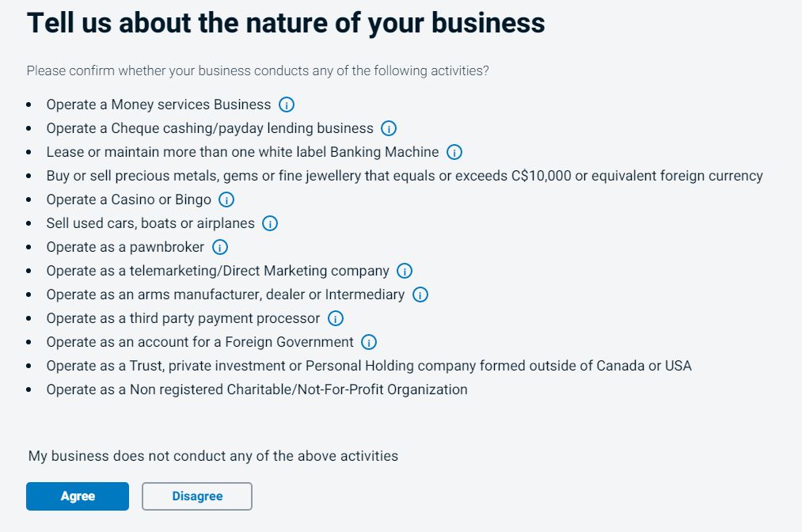
Task: Open info about Money Services Business
Action: pos(286,104)
